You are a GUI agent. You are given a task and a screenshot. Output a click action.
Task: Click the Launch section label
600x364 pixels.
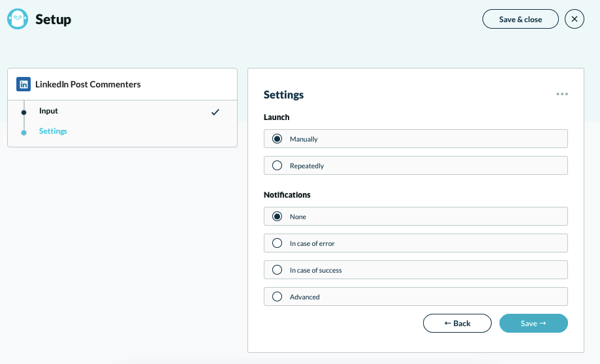276,117
